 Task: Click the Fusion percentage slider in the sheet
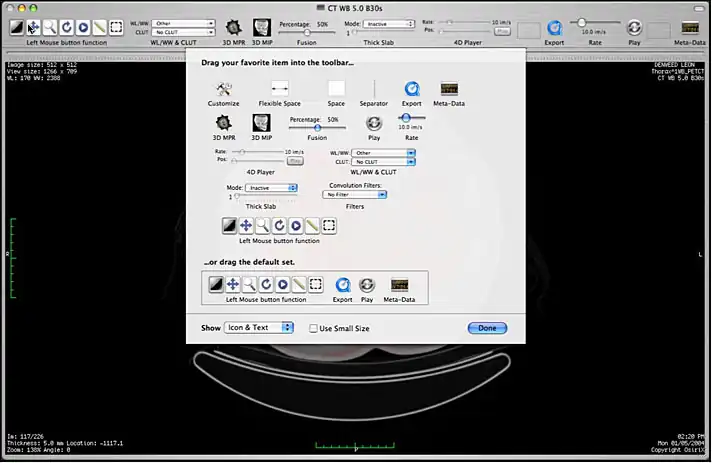(x=318, y=127)
